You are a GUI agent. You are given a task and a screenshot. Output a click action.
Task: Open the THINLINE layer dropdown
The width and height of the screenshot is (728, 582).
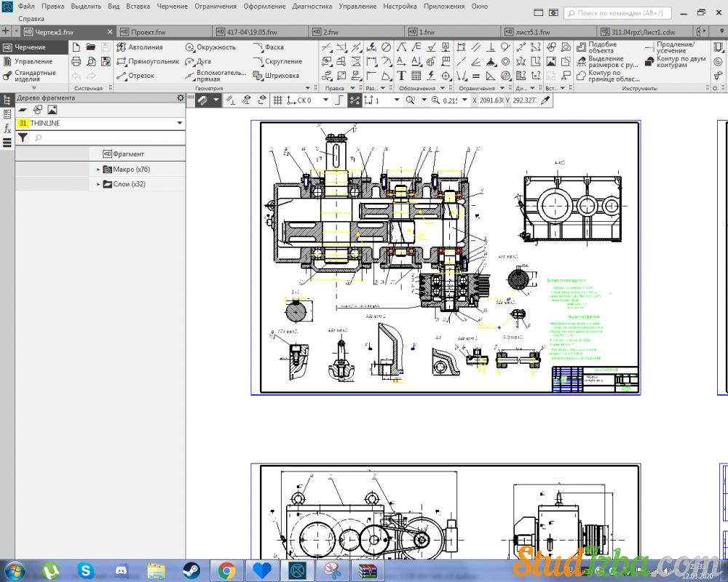click(179, 124)
